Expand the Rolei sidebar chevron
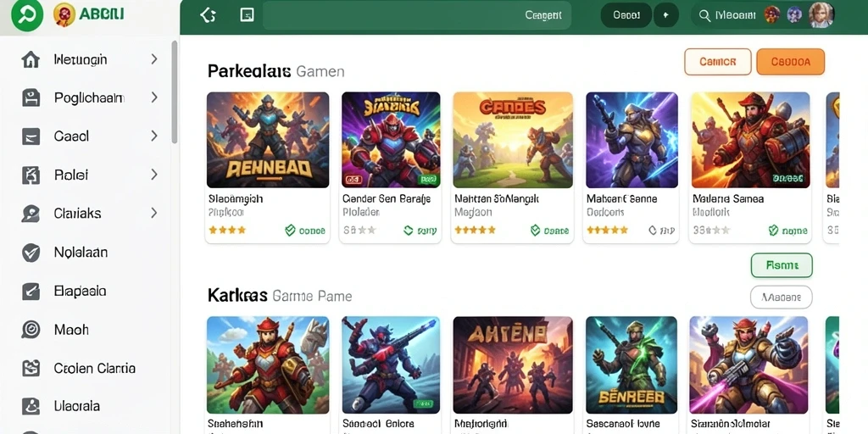This screenshot has height=434, width=868. tap(154, 175)
